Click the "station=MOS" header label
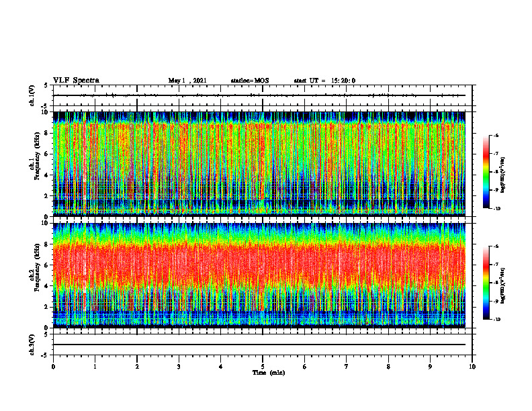 [x=250, y=81]
